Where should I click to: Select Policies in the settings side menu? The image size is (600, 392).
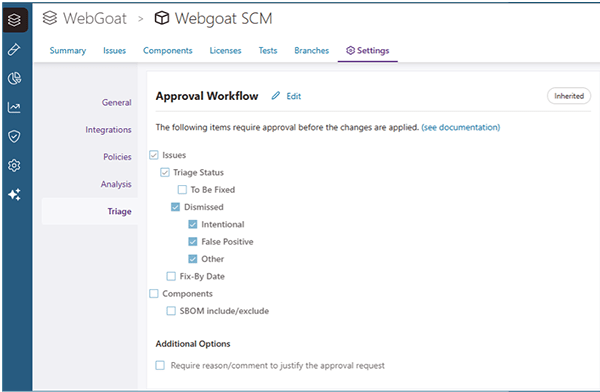click(117, 157)
